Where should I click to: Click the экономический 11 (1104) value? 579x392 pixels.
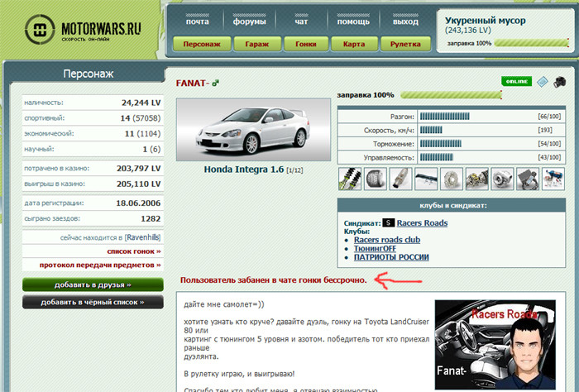point(142,134)
